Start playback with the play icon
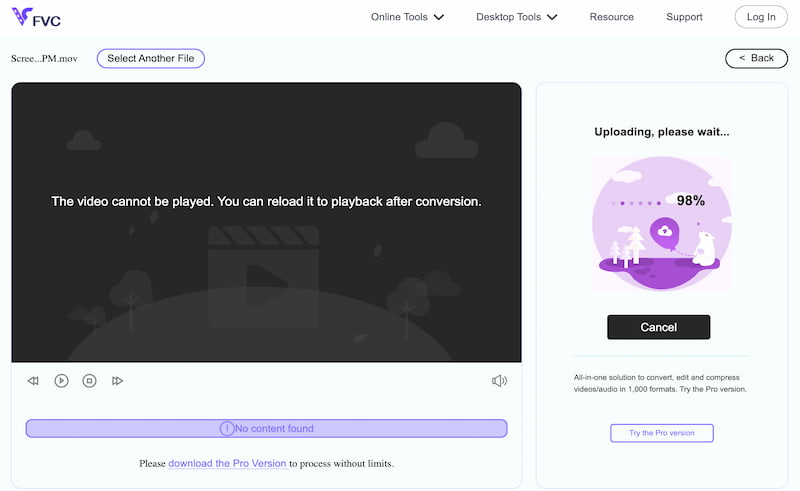 pos(61,381)
